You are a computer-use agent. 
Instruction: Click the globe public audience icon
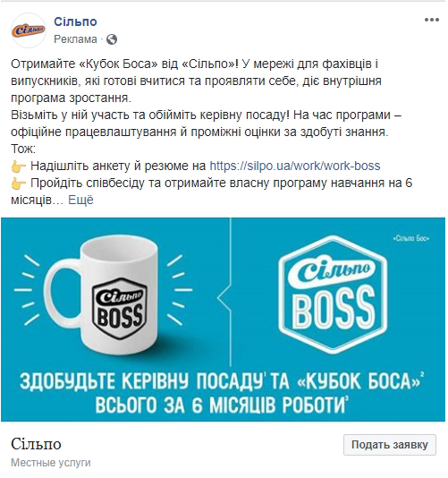click(x=112, y=39)
